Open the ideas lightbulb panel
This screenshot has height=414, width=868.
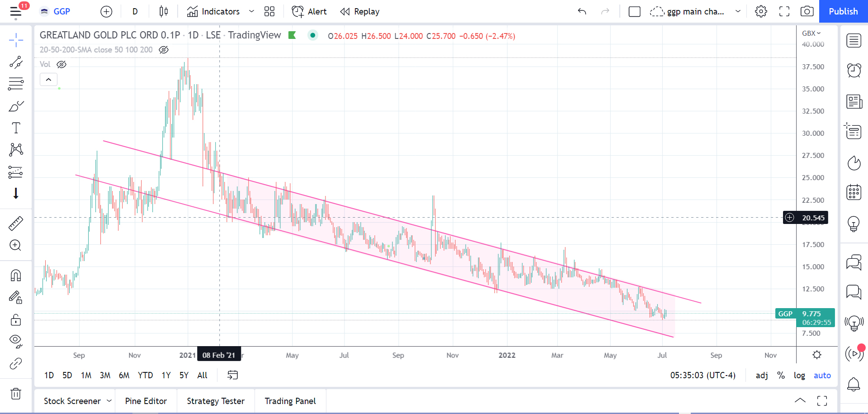point(854,224)
